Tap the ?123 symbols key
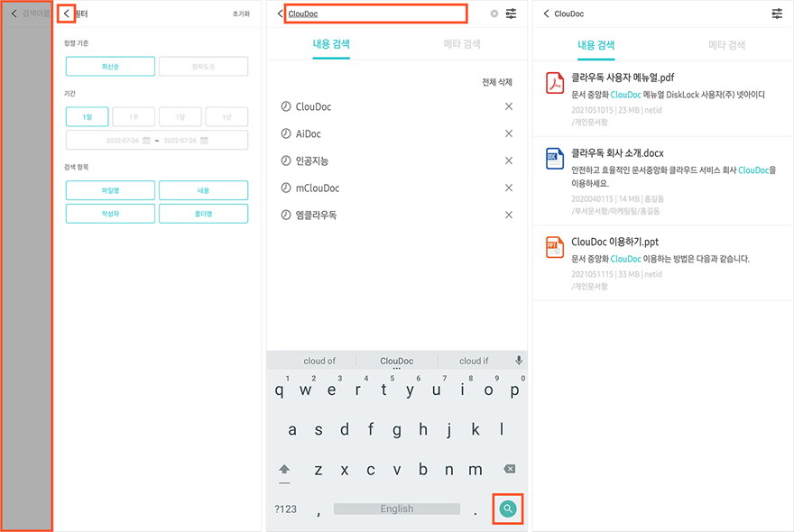The height and width of the screenshot is (532, 794). [286, 509]
